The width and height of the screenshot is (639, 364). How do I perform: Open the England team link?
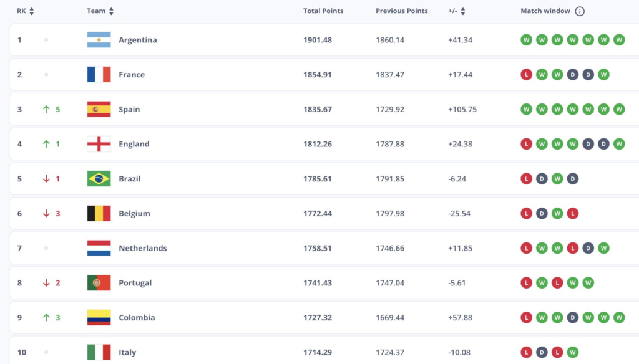coord(134,144)
